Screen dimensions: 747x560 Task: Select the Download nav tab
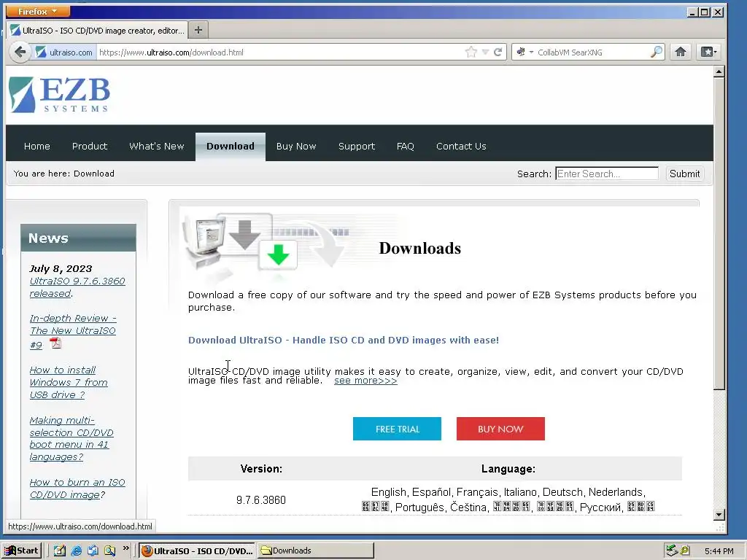click(x=230, y=146)
